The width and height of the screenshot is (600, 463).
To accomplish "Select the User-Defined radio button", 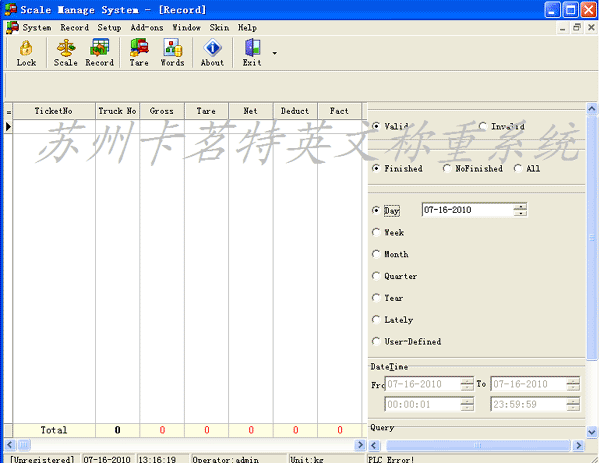I will (x=376, y=341).
